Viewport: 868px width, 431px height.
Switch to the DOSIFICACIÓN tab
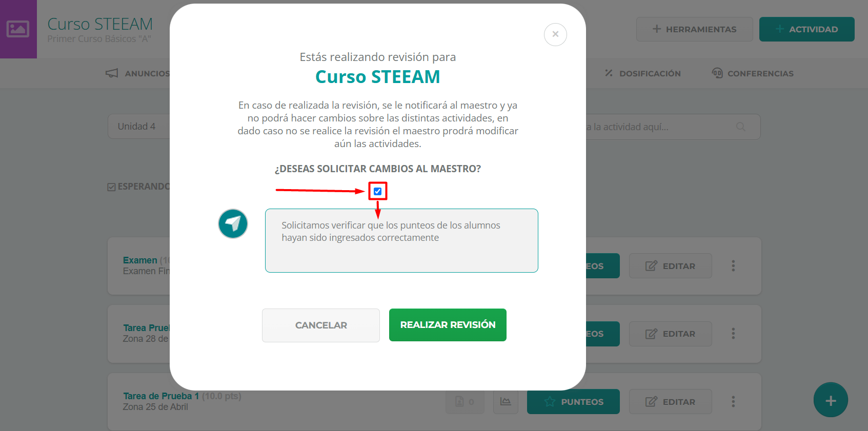tap(642, 73)
